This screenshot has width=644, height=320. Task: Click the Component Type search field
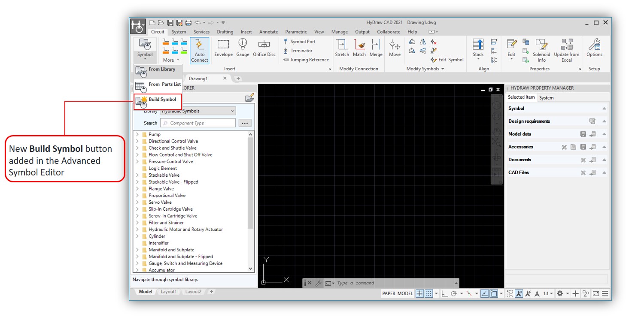click(x=198, y=123)
